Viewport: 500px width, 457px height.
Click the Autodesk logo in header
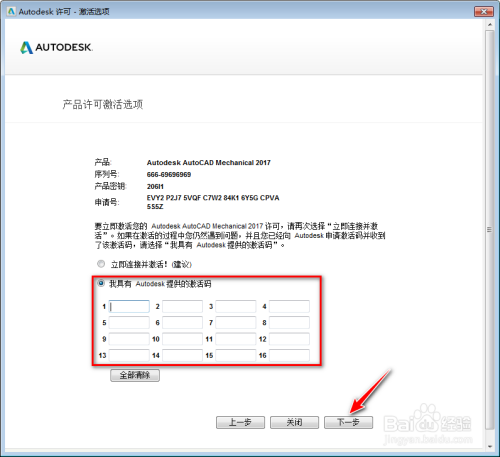56,47
